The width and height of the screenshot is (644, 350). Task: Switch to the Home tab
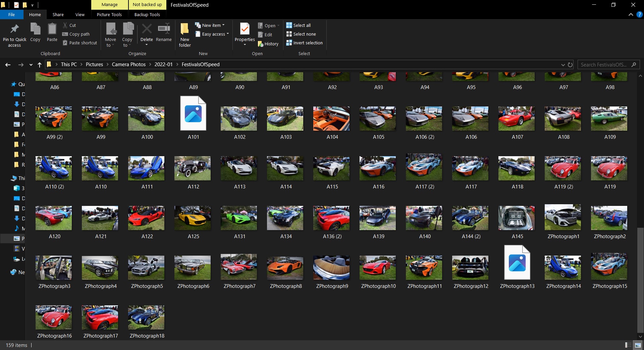35,14
